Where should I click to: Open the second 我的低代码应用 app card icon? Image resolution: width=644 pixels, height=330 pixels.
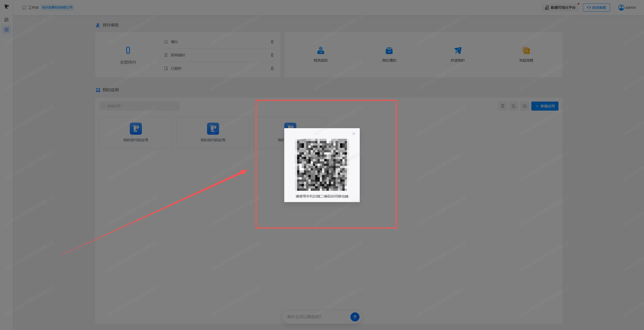click(213, 129)
